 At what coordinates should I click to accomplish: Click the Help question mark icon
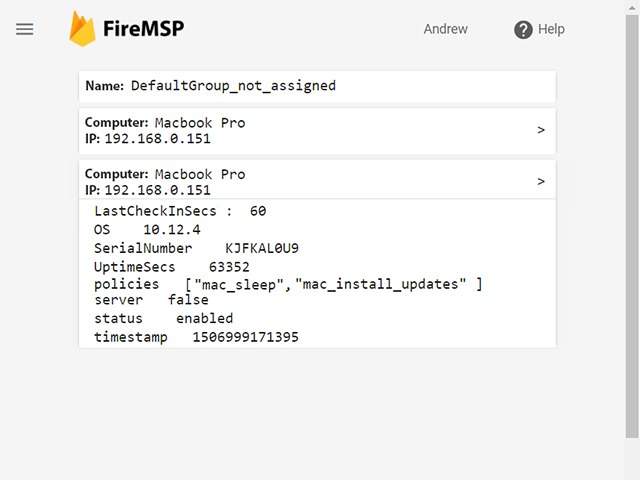523,29
